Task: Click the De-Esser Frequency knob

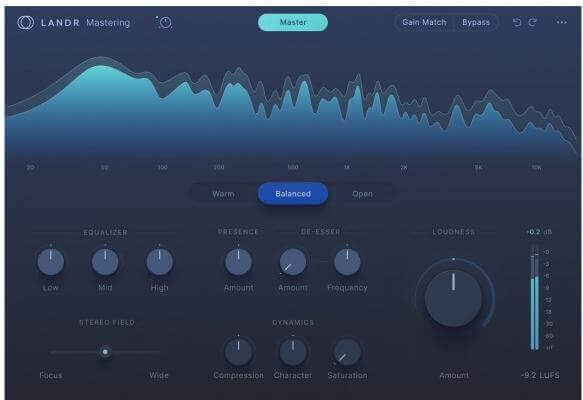Action: (x=347, y=262)
